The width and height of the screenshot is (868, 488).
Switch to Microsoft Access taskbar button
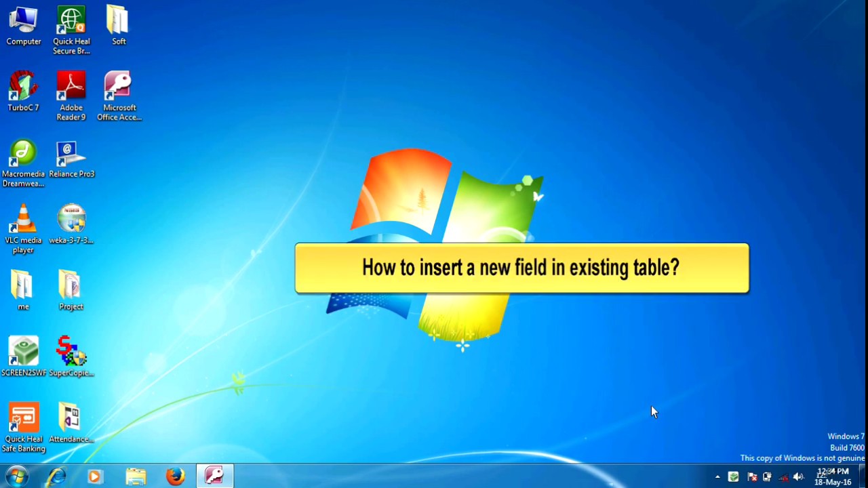tap(215, 476)
